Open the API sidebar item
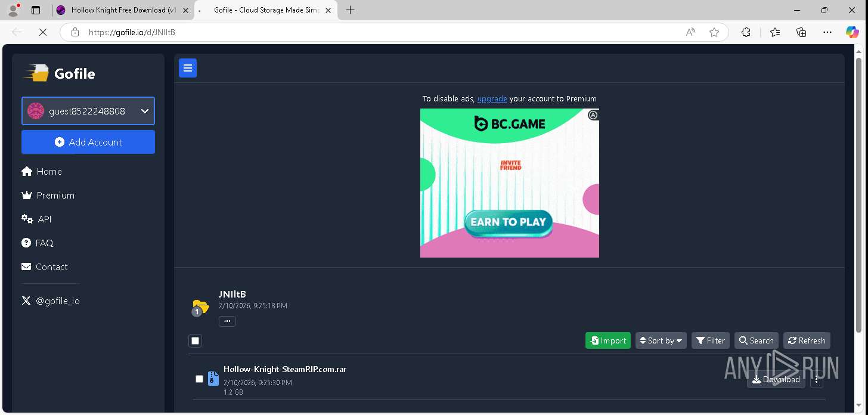This screenshot has width=868, height=415. (36, 219)
